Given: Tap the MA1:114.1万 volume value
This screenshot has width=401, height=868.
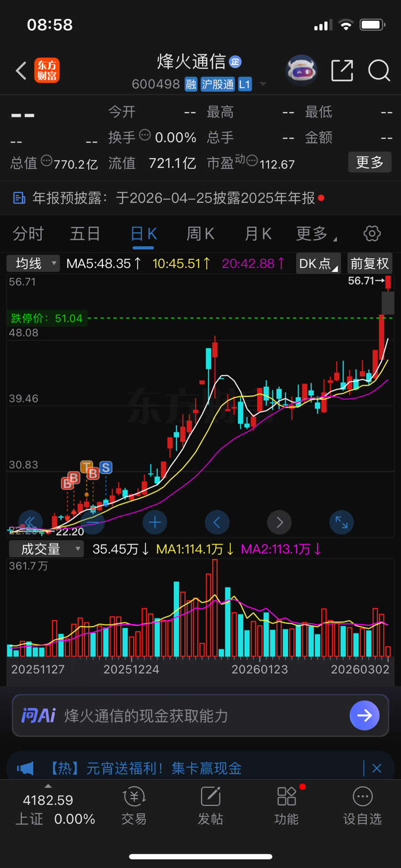Looking at the screenshot, I should pos(195,549).
